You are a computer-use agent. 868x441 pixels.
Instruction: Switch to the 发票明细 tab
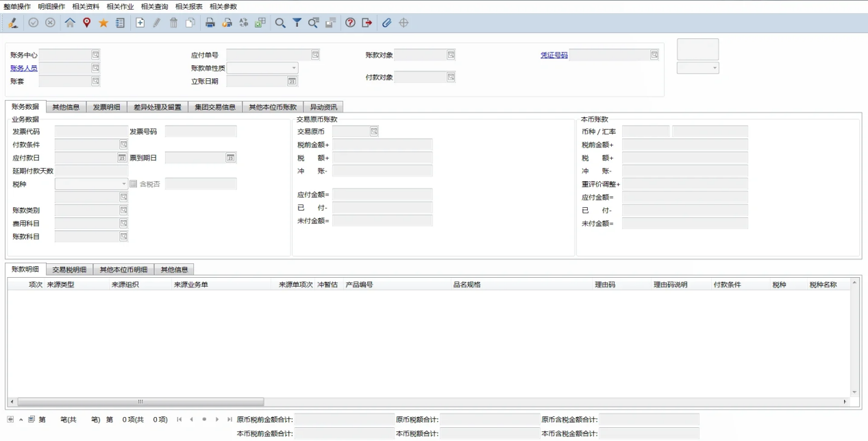pyautogui.click(x=107, y=107)
